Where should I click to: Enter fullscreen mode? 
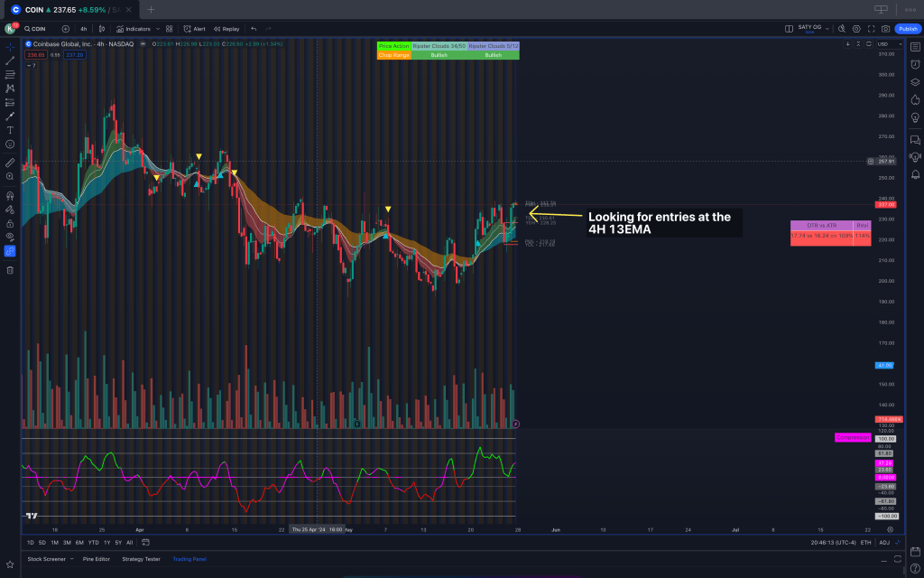click(870, 29)
